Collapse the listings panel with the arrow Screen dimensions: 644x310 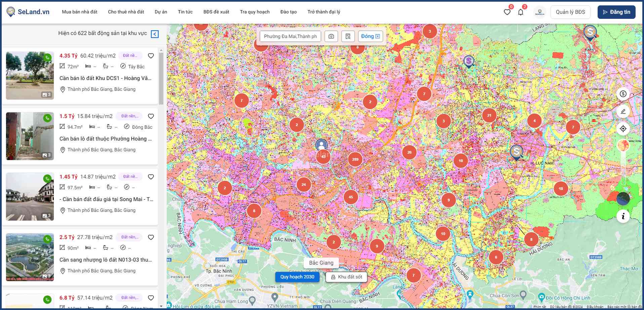pyautogui.click(x=155, y=34)
